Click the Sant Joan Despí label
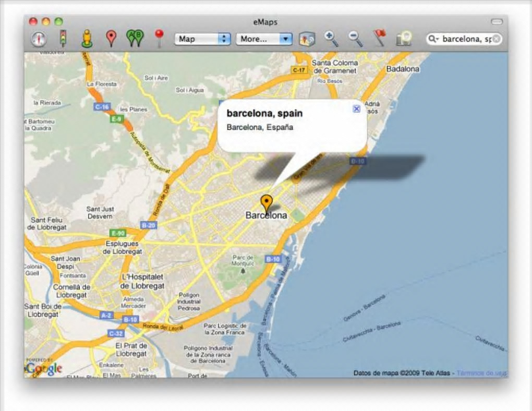 tap(66, 262)
